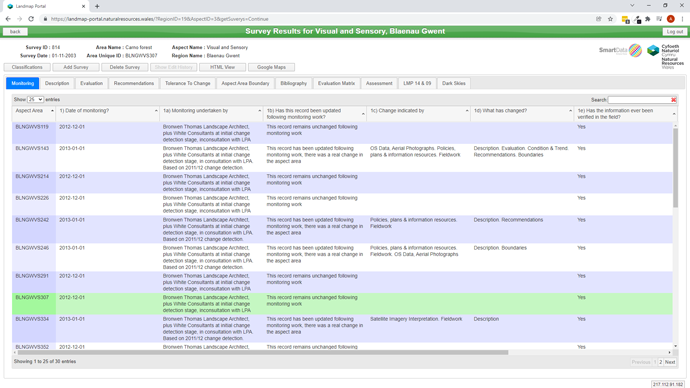Go to page 2 of entries
Image resolution: width=690 pixels, height=388 pixels.
point(661,362)
